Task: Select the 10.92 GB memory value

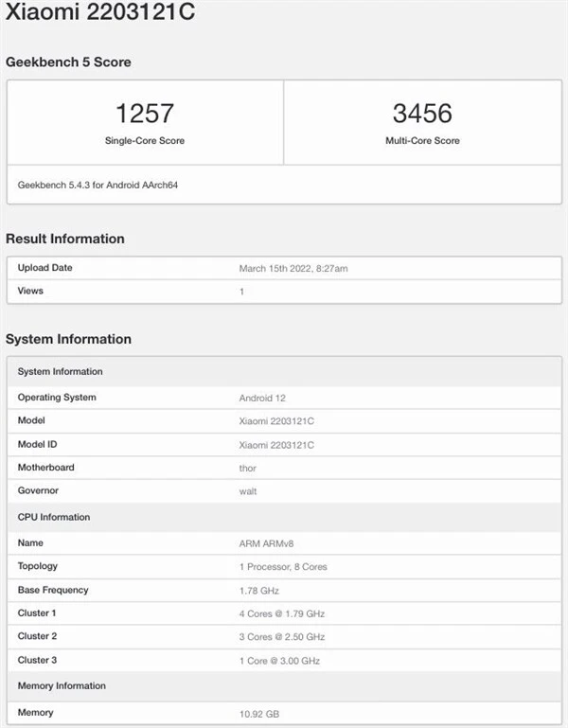Action: [259, 713]
